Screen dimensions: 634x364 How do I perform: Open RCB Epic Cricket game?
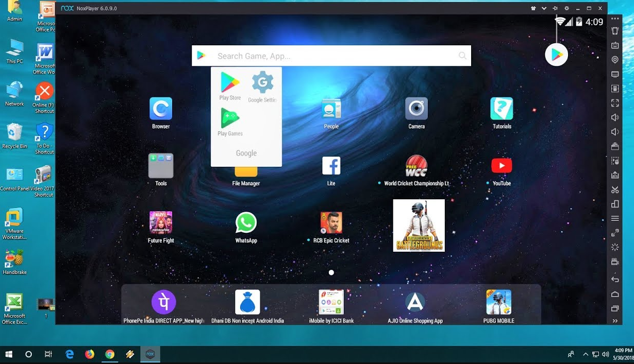[331, 227]
